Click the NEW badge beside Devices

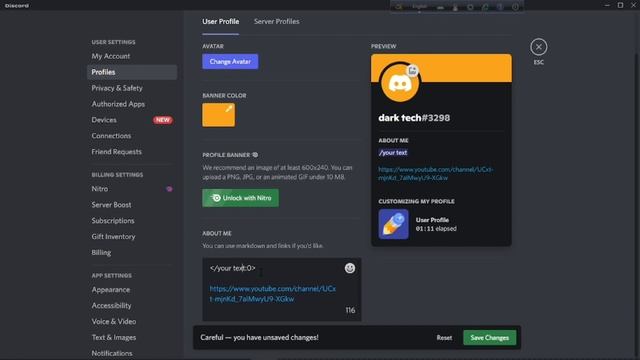[162, 120]
